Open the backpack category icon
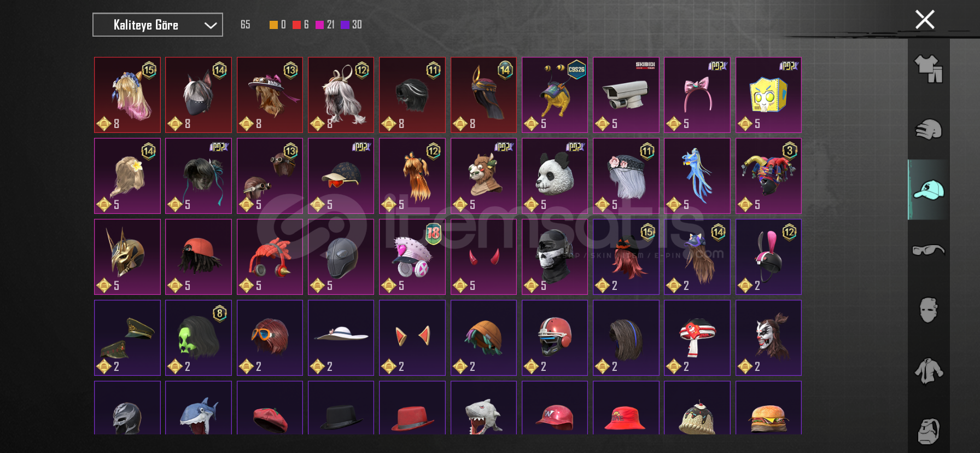This screenshot has height=453, width=980. click(929, 431)
